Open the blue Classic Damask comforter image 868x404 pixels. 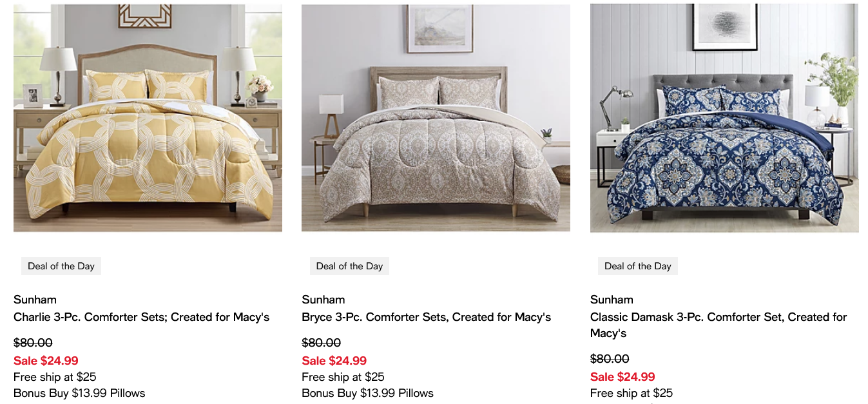[724, 118]
